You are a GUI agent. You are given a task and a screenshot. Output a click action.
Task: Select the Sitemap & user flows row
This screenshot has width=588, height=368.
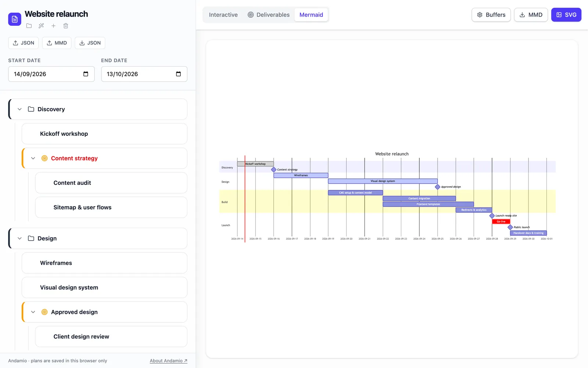[x=111, y=208]
